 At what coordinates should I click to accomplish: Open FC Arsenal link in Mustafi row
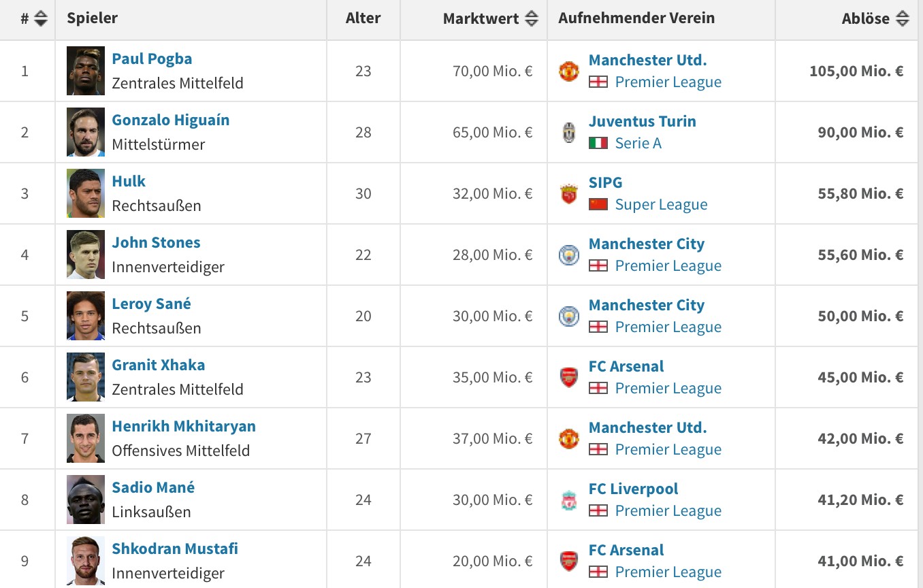coord(626,550)
